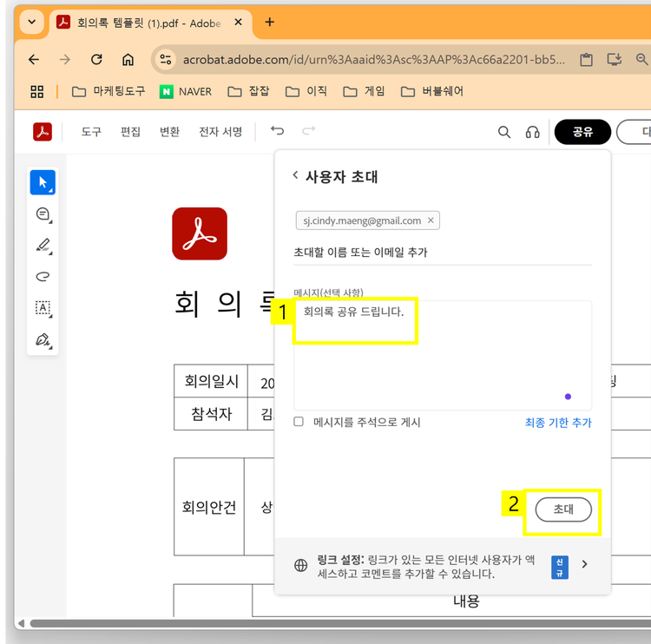Click the scroll left arrow

(21, 623)
